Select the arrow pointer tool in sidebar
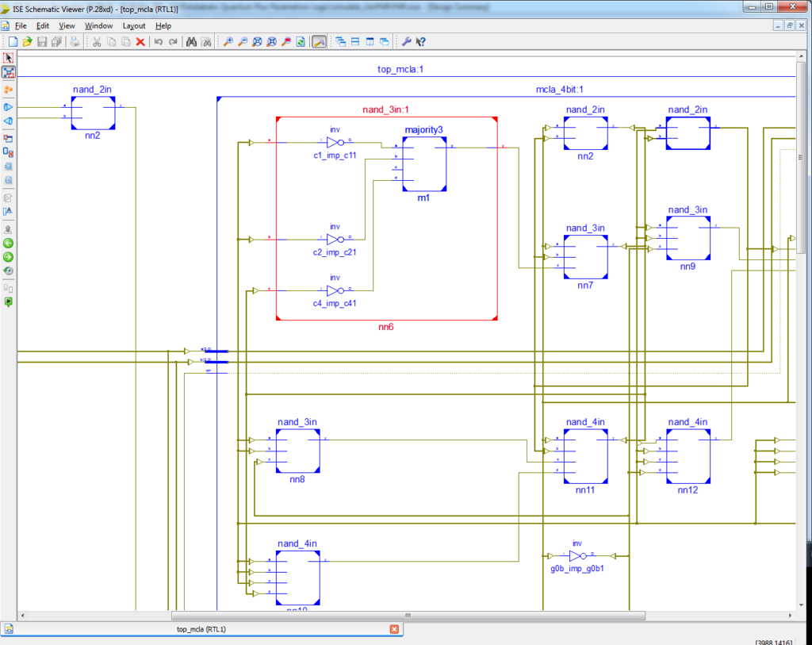This screenshot has width=812, height=645. [9, 58]
